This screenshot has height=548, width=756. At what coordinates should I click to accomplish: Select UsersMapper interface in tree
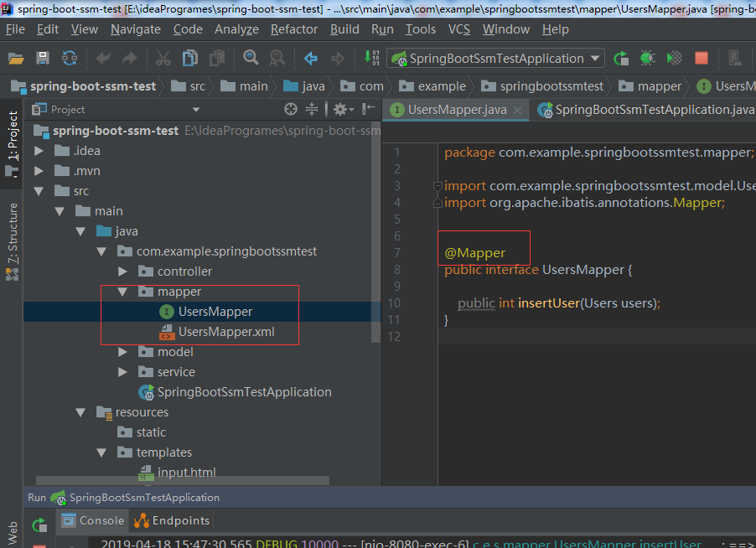(x=215, y=312)
